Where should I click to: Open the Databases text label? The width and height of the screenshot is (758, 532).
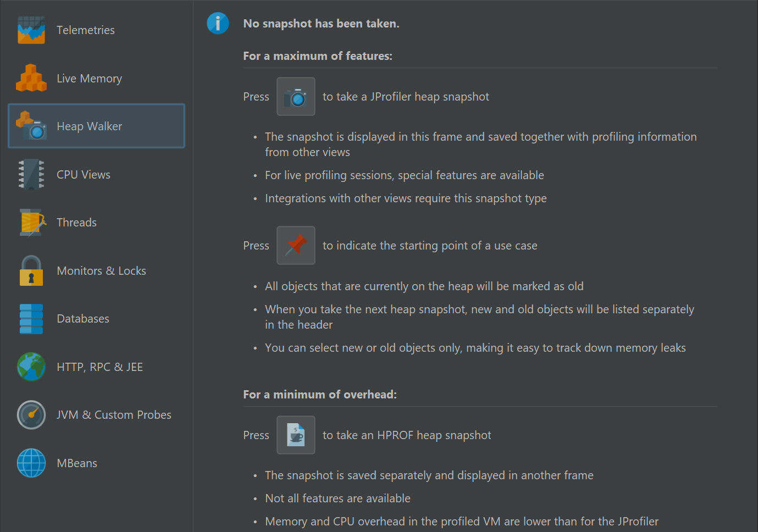tap(83, 319)
